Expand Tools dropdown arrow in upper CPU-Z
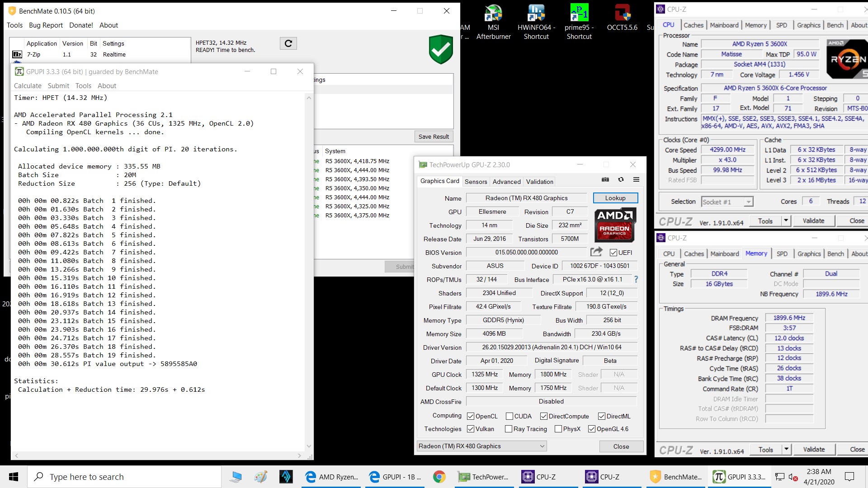 tap(786, 221)
